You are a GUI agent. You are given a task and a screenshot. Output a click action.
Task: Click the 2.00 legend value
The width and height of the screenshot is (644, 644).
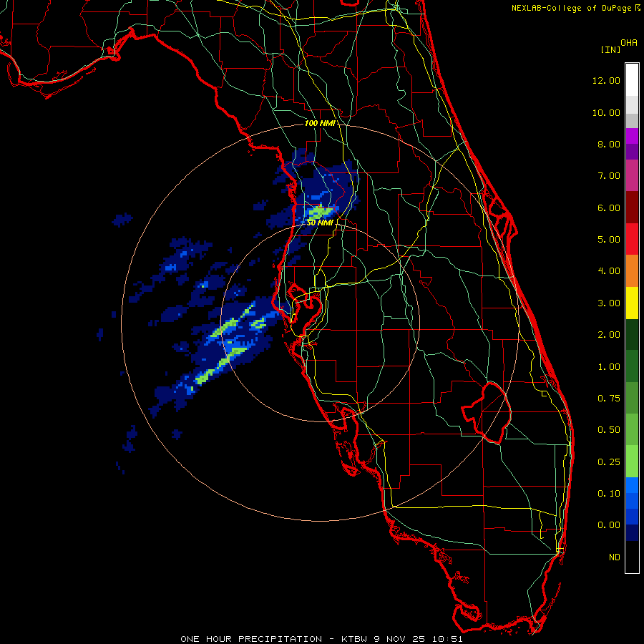pyautogui.click(x=609, y=335)
